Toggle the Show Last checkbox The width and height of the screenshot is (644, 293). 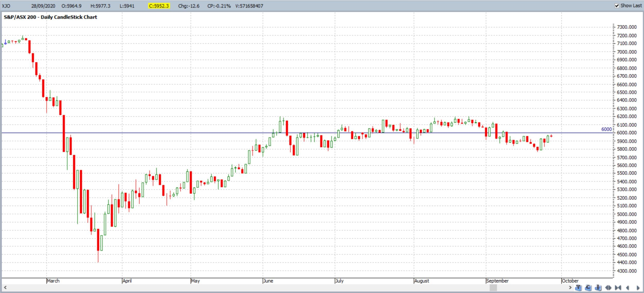[617, 6]
